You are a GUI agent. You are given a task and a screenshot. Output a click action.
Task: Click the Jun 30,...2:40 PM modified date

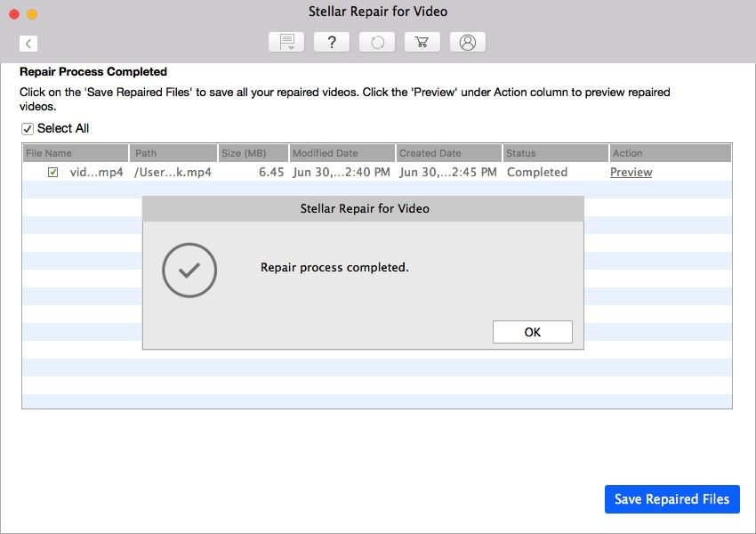click(x=342, y=172)
